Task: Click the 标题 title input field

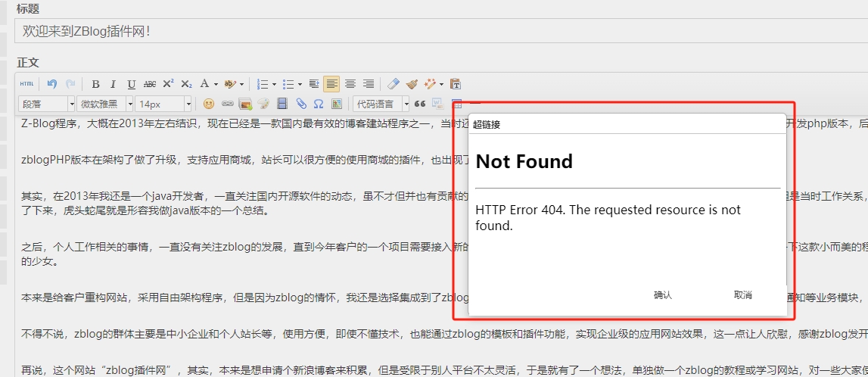Action: tap(442, 31)
